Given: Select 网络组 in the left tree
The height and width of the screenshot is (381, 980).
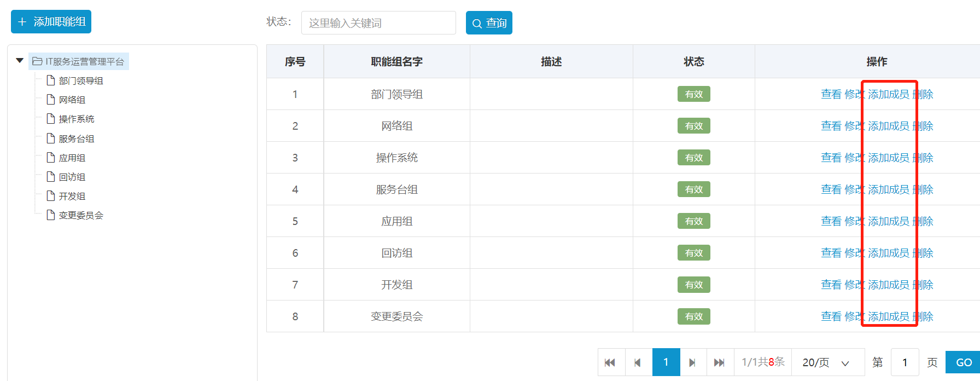Looking at the screenshot, I should point(72,100).
